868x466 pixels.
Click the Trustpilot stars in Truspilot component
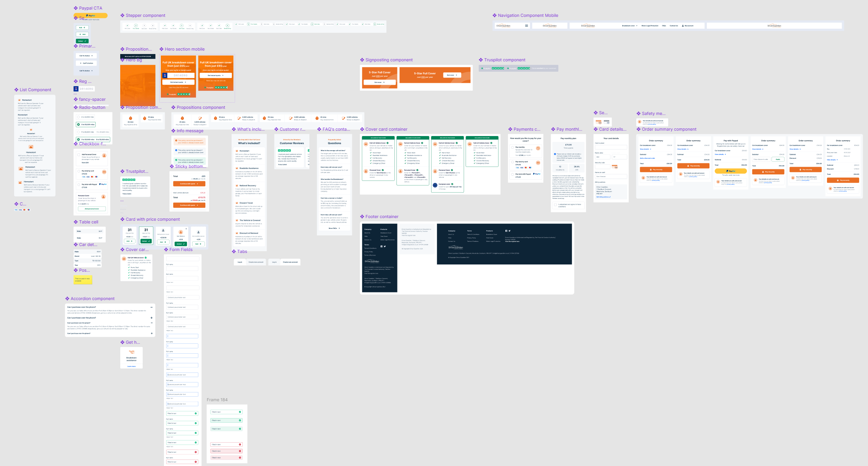pos(498,68)
